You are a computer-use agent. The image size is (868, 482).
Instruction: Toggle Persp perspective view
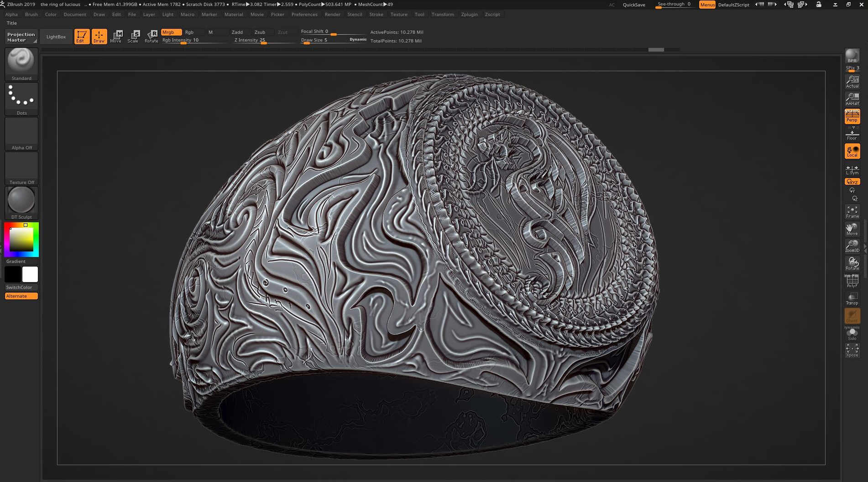[852, 116]
